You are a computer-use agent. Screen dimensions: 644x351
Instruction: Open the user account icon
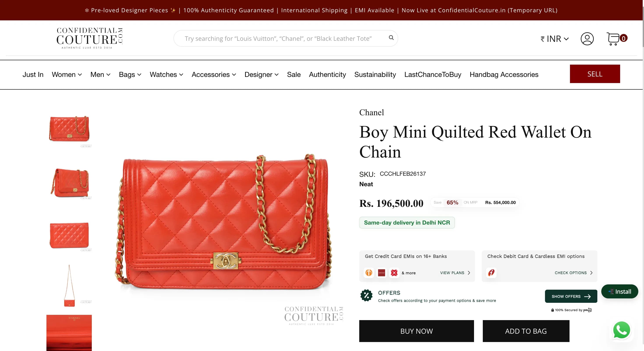pyautogui.click(x=587, y=39)
